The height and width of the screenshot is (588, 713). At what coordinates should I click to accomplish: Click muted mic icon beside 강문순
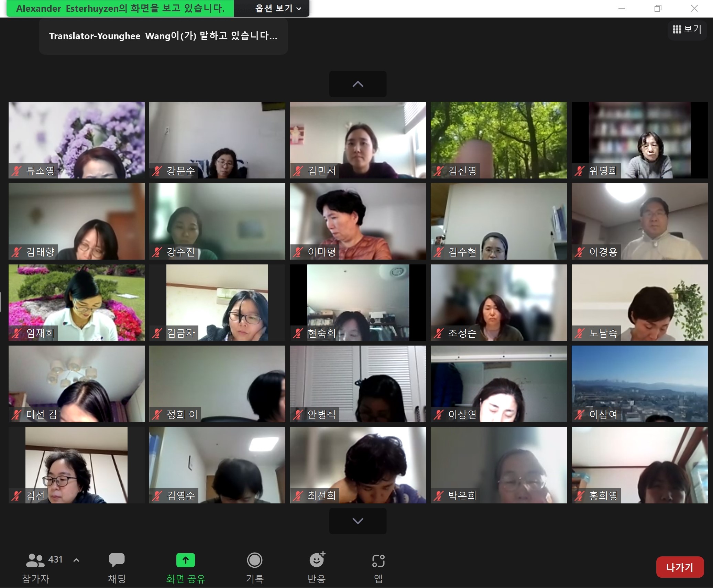(x=157, y=171)
